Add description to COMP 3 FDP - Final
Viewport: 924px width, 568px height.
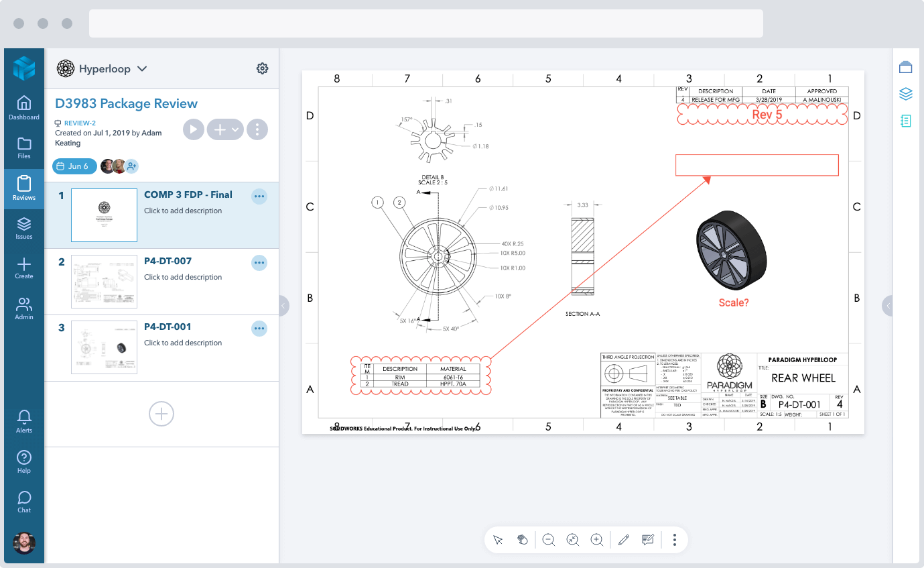183,211
